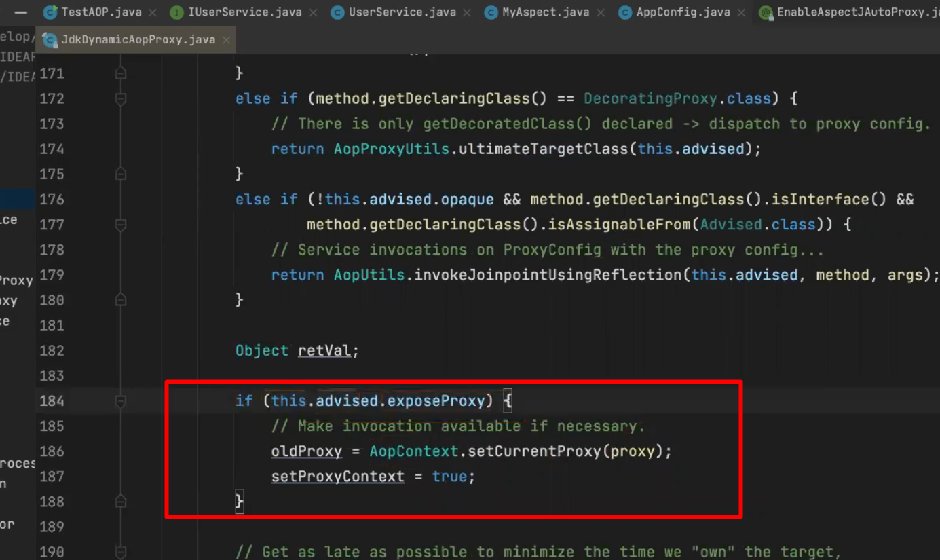Select the JdkDynamicAopProxy.java tab
940x560 pixels.
pyautogui.click(x=138, y=40)
